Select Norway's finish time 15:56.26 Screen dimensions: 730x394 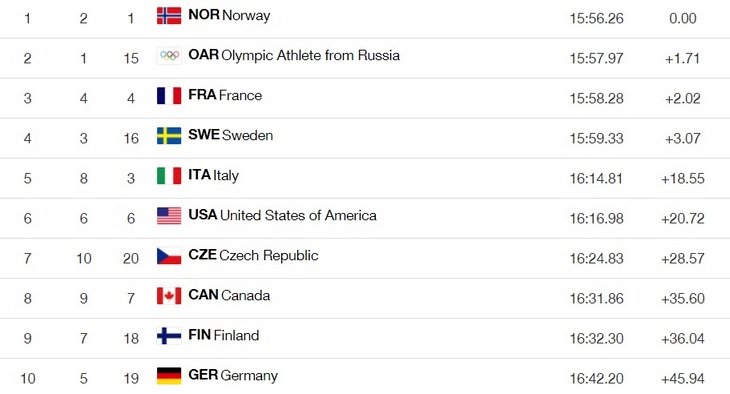(x=596, y=19)
